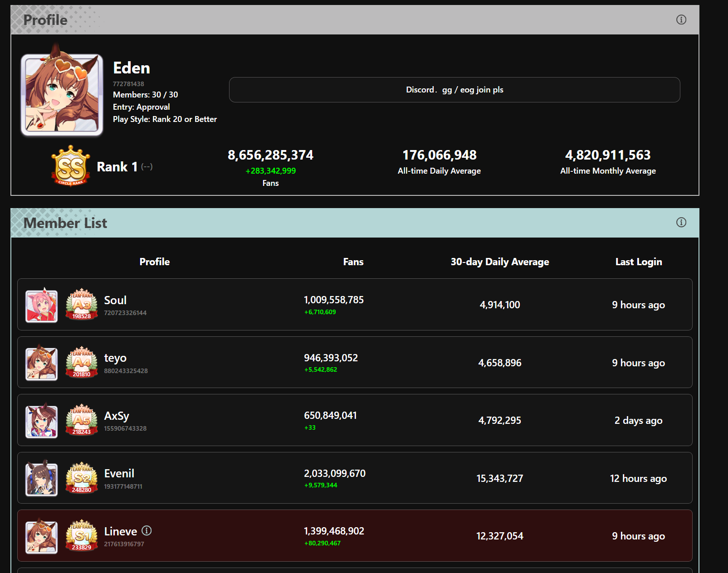Sort members by the Fans column header
Viewport: 728px width, 573px height.
tap(353, 262)
